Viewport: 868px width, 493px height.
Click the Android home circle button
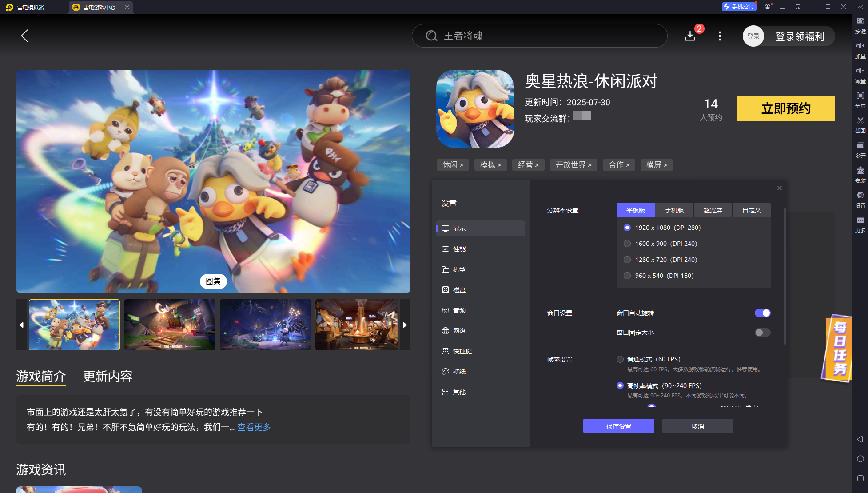point(860,459)
